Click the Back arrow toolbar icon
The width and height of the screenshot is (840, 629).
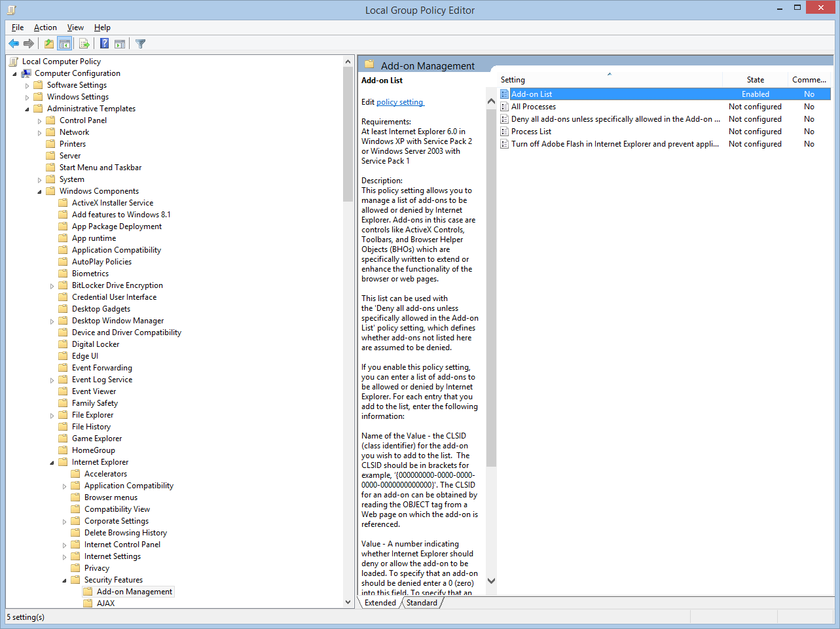(x=14, y=44)
